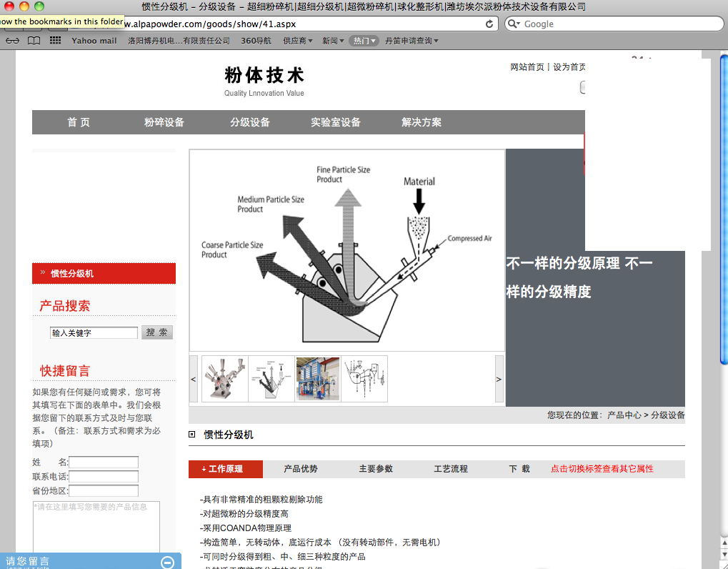This screenshot has width=728, height=569.
Task: Open Top Sites grid icon
Action: [x=55, y=41]
